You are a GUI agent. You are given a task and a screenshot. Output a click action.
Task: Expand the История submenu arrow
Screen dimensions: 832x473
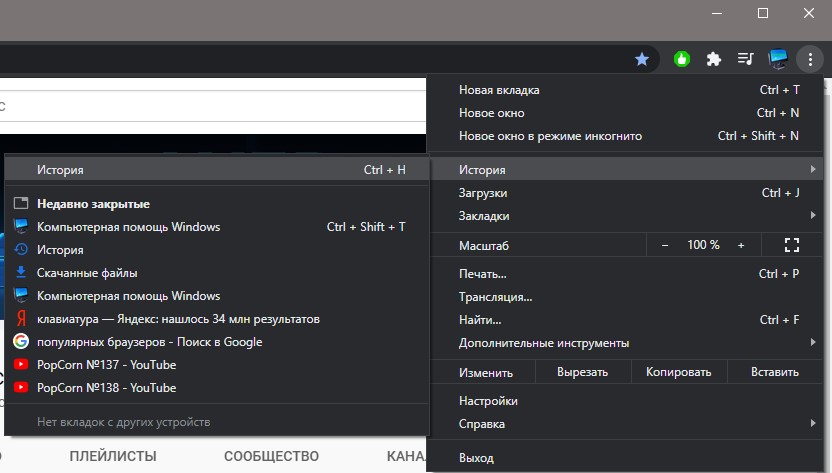point(813,169)
